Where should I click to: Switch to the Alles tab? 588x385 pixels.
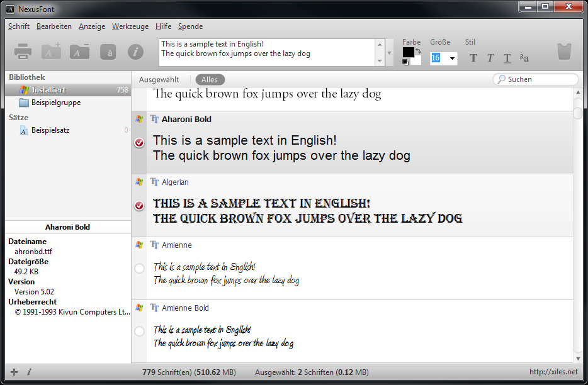[x=210, y=79]
